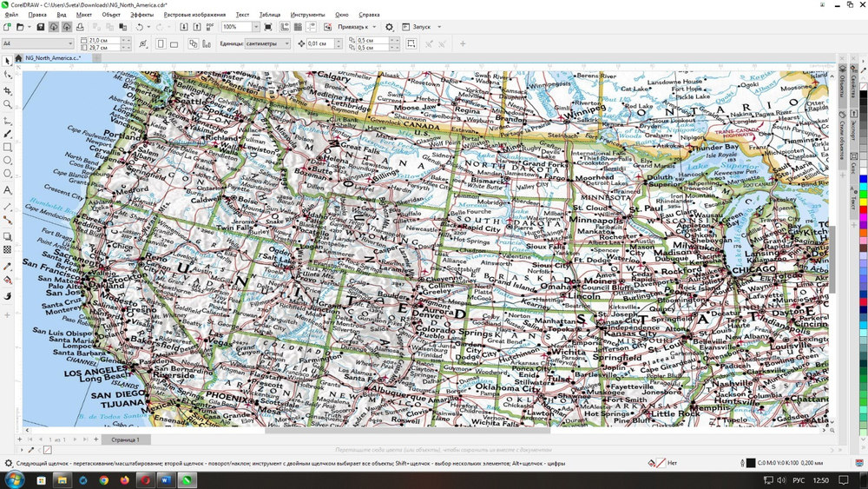Screen dimensions: 868x489
Task: Open the Windows Start menu
Action: [14, 479]
